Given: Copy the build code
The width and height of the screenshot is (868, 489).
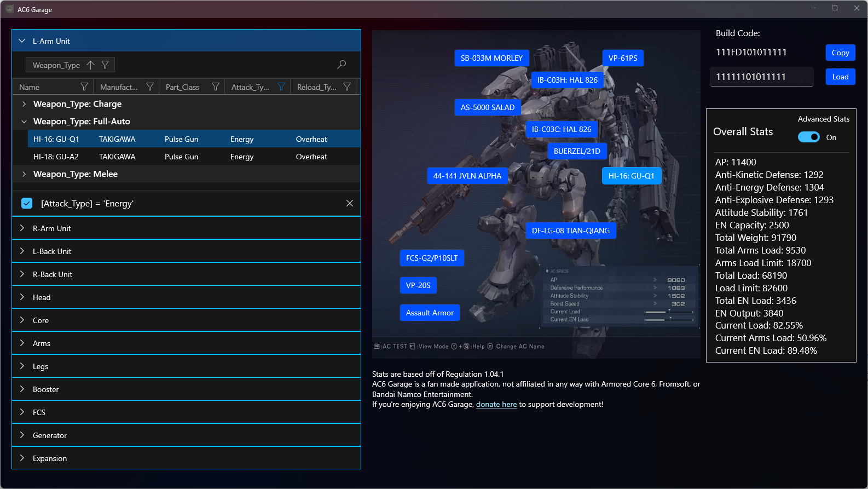Looking at the screenshot, I should (x=840, y=53).
